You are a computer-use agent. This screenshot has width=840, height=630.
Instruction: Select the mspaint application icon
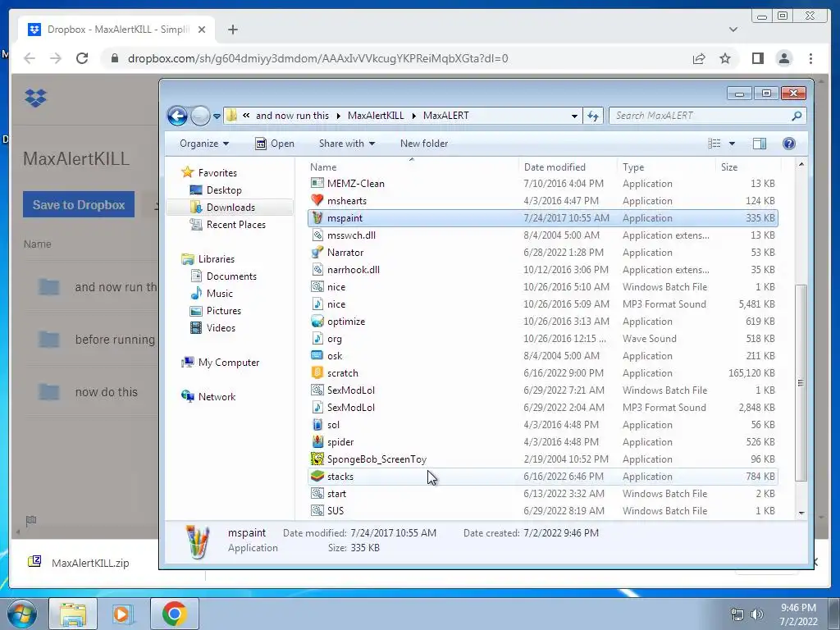tap(317, 218)
